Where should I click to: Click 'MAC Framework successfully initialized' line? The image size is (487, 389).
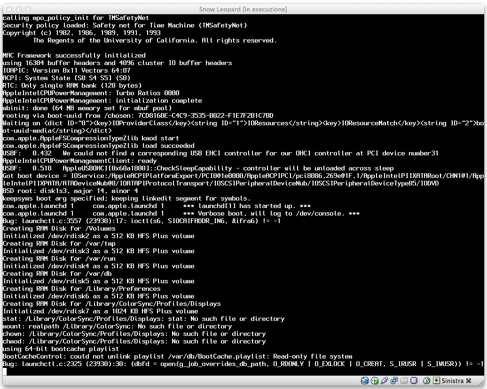[74, 55]
